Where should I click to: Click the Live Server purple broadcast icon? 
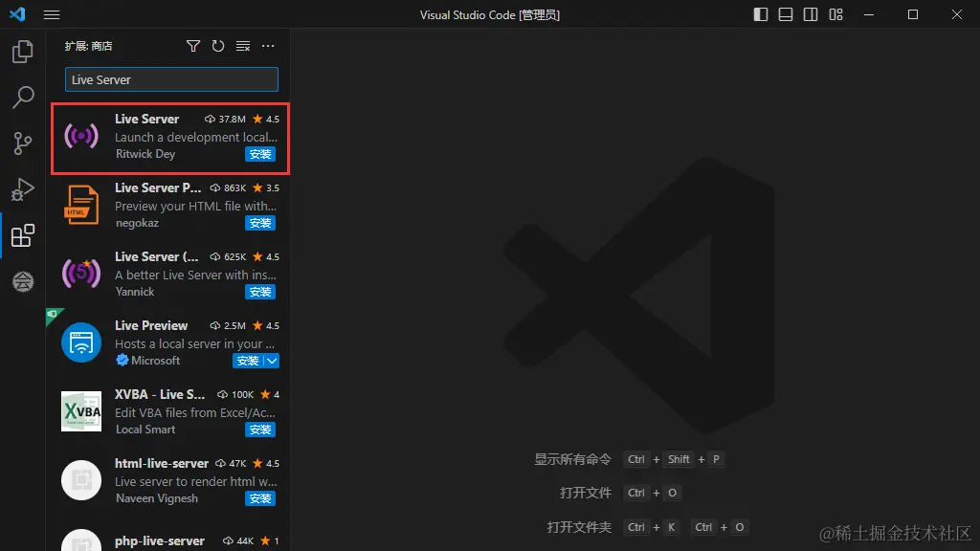click(x=81, y=136)
